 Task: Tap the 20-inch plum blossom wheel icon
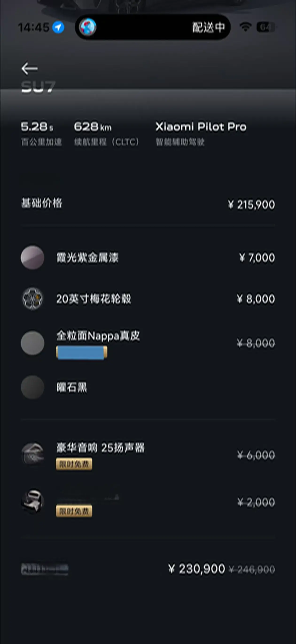coord(32,298)
